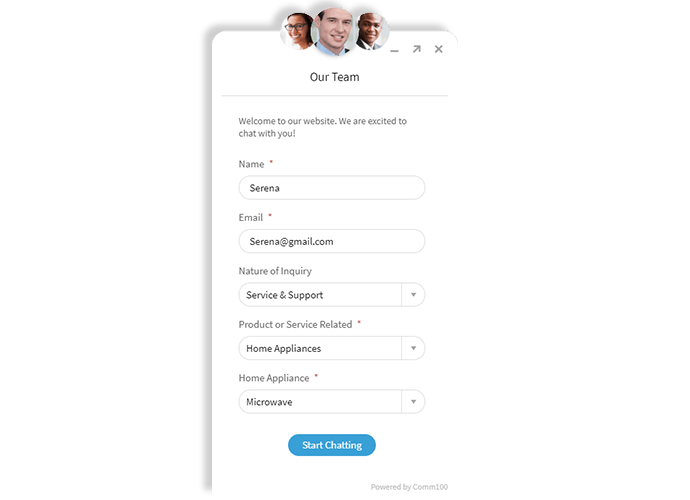Image resolution: width=690 pixels, height=500 pixels.
Task: Click the Email field with Serena@gmail.com
Action: (x=332, y=241)
